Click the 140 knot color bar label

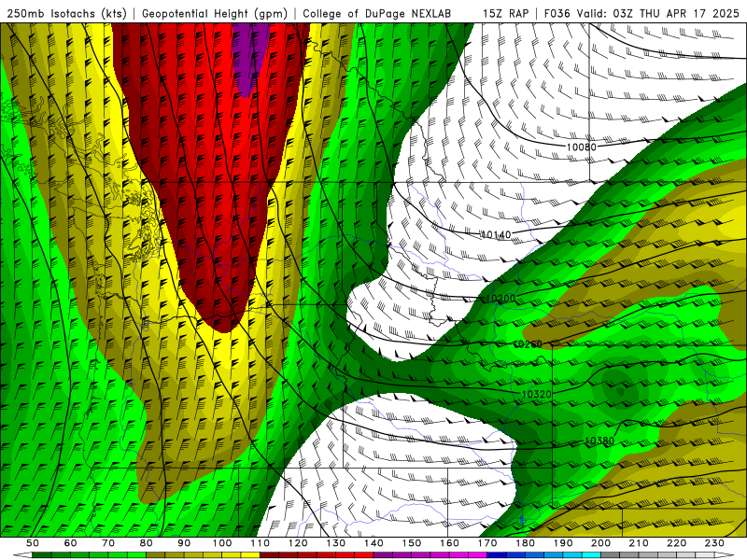[x=373, y=543]
